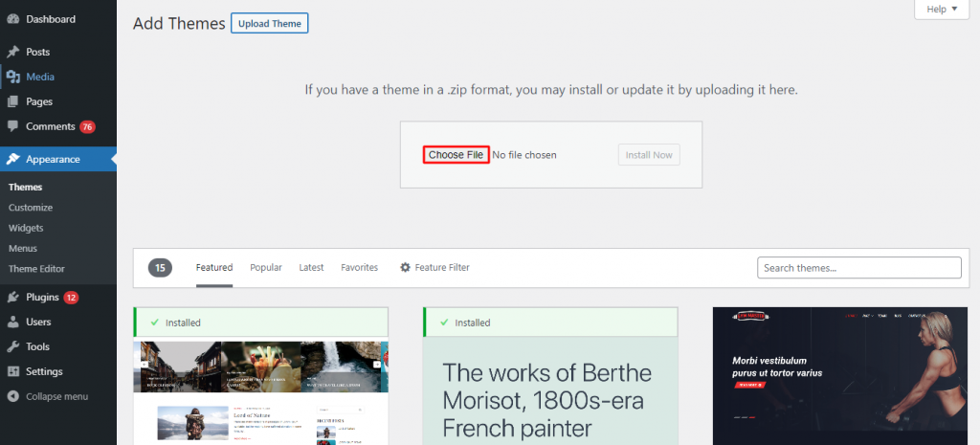Click the 'Add Themes' page heading
The image size is (980, 445).
coord(179,24)
